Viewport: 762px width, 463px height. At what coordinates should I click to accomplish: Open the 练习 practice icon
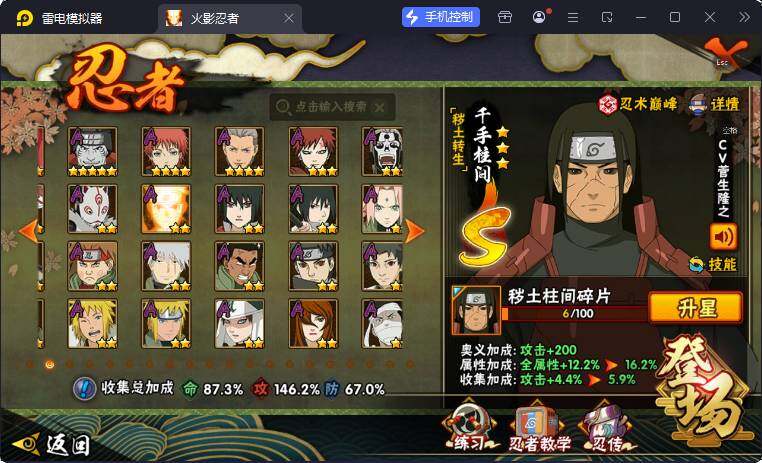pos(470,426)
